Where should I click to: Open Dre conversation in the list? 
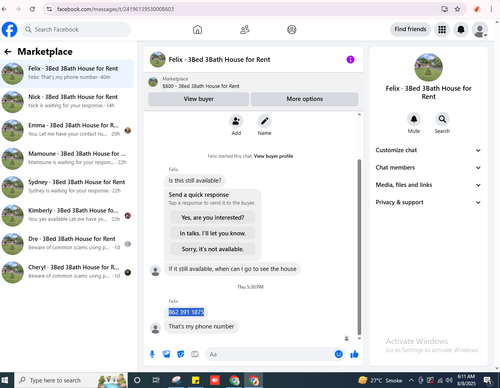pos(67,244)
